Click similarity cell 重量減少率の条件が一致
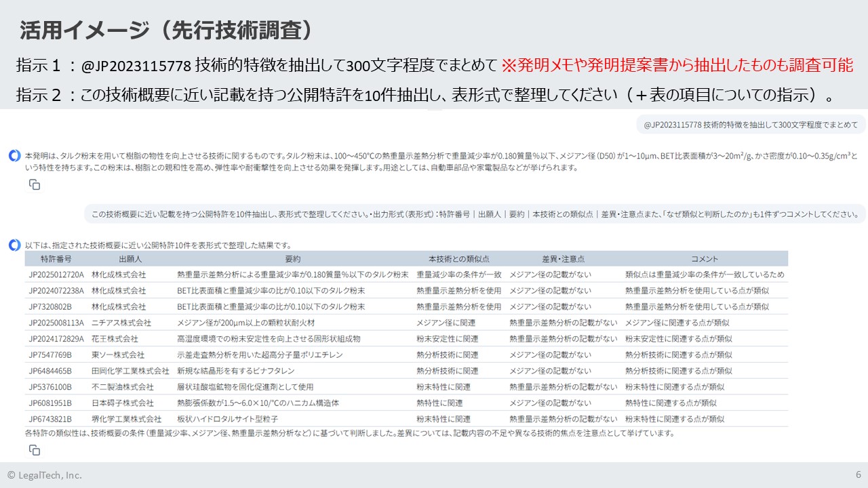Image resolution: width=868 pixels, height=488 pixels. (x=459, y=274)
